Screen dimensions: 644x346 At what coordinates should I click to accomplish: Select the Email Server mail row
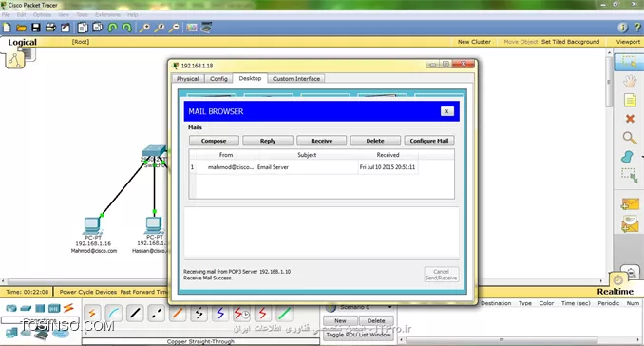coord(304,167)
